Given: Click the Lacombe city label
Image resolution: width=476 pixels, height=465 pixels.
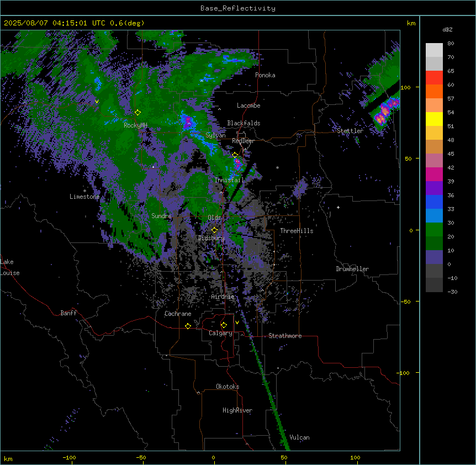Looking at the screenshot, I should [248, 105].
